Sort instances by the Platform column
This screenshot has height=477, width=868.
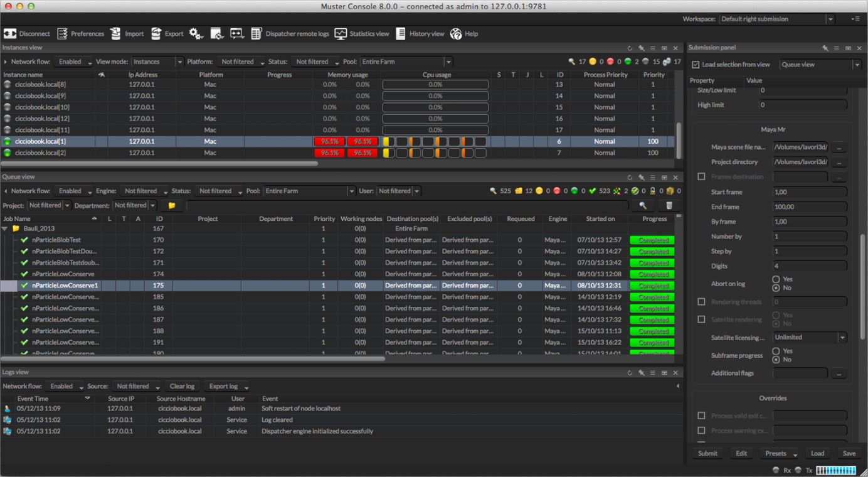[211, 75]
